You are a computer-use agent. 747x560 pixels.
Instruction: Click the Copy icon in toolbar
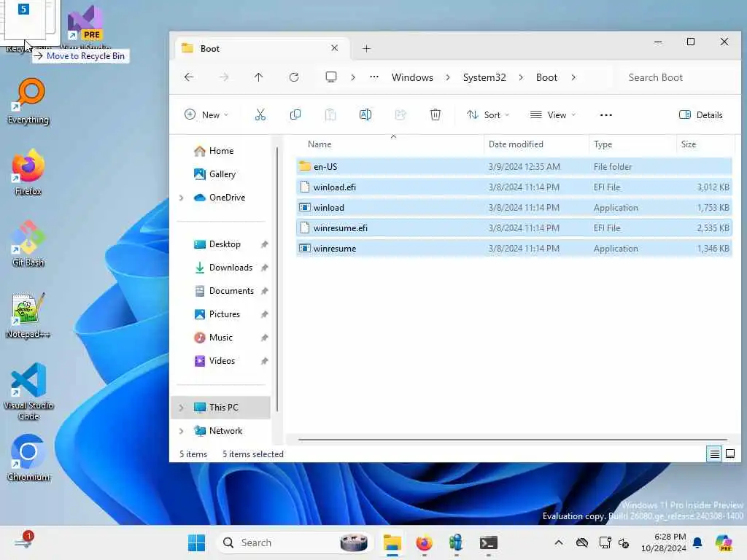(295, 114)
